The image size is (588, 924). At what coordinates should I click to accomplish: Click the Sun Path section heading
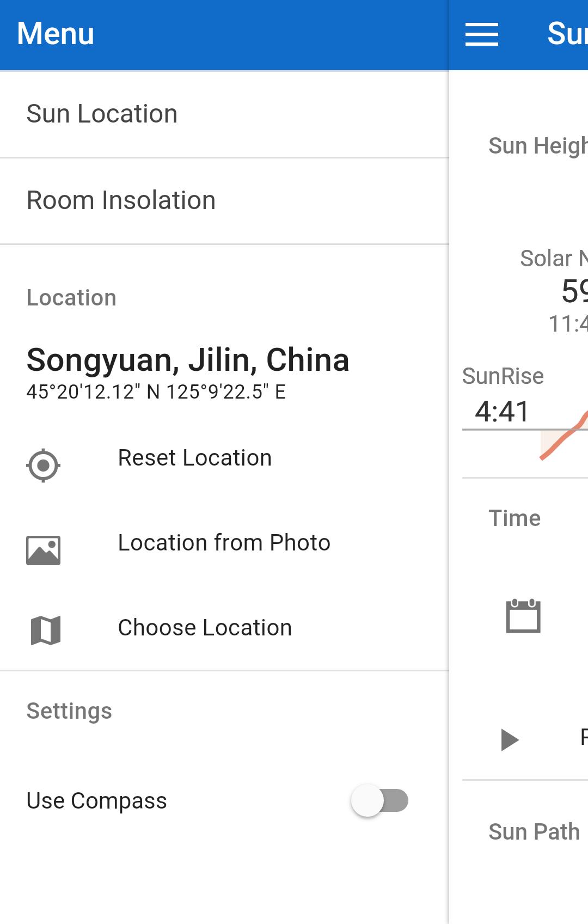click(x=534, y=832)
